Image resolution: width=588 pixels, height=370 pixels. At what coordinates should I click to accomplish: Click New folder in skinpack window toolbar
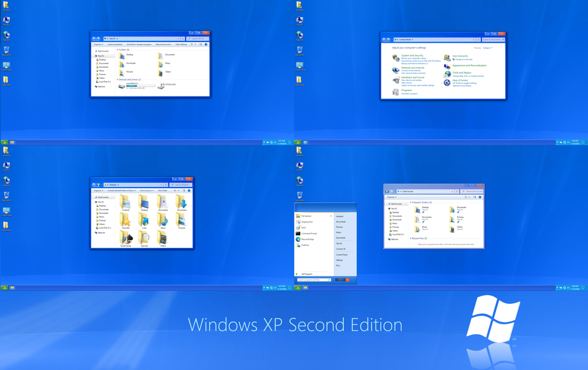coord(163,190)
